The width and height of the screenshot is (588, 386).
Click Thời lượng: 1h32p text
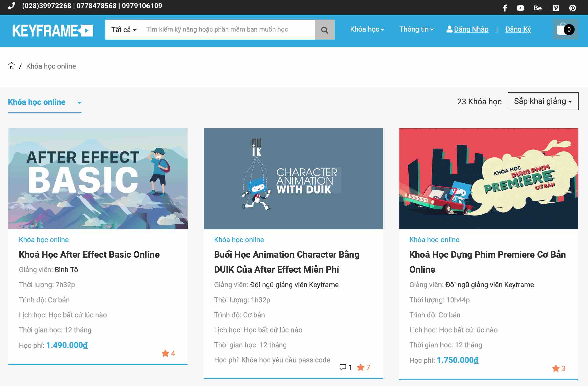tap(242, 300)
